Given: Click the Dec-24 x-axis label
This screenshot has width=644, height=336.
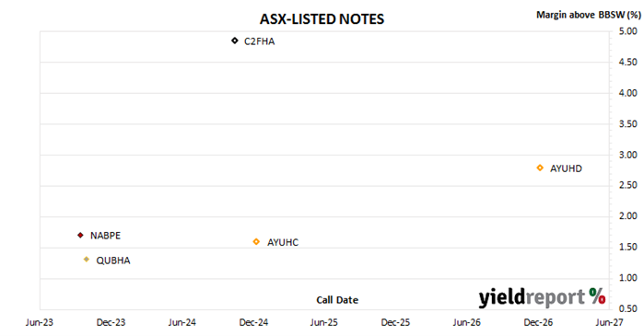Looking at the screenshot, I should 253,322.
